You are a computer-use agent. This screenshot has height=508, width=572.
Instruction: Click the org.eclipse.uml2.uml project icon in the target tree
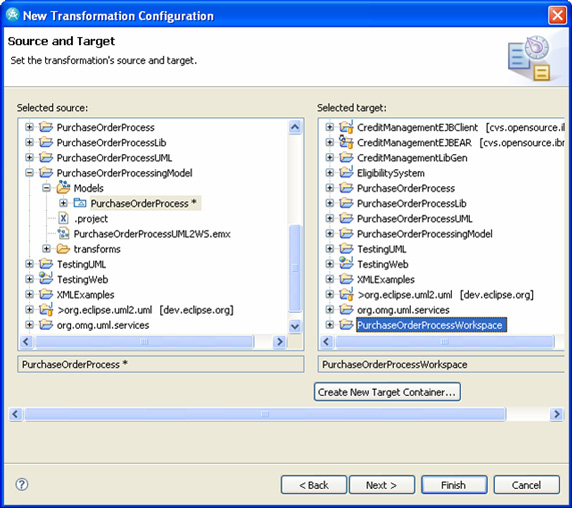(x=346, y=294)
